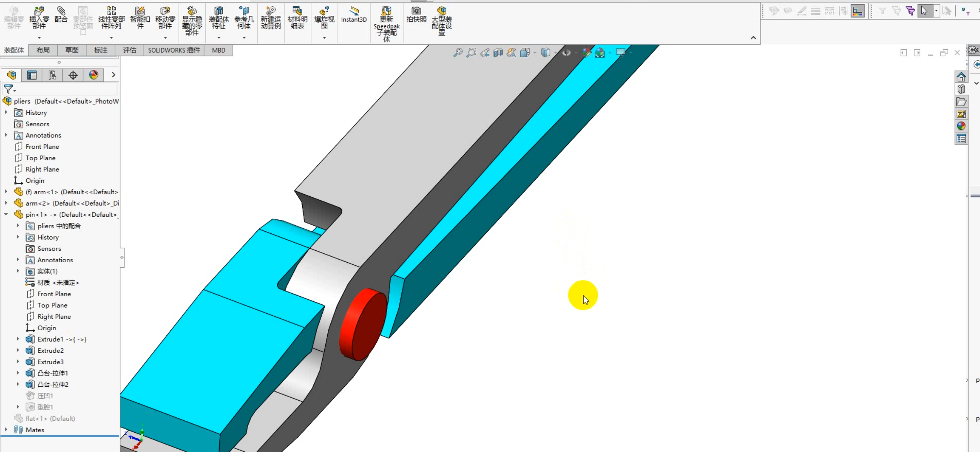Screen dimensions: 980x452
Task: Select the Zoom to Fit magnifier icon
Action: point(458,53)
